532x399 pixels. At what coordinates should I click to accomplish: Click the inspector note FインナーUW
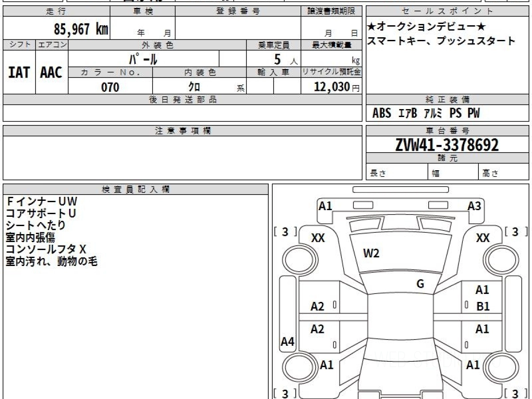(42, 202)
